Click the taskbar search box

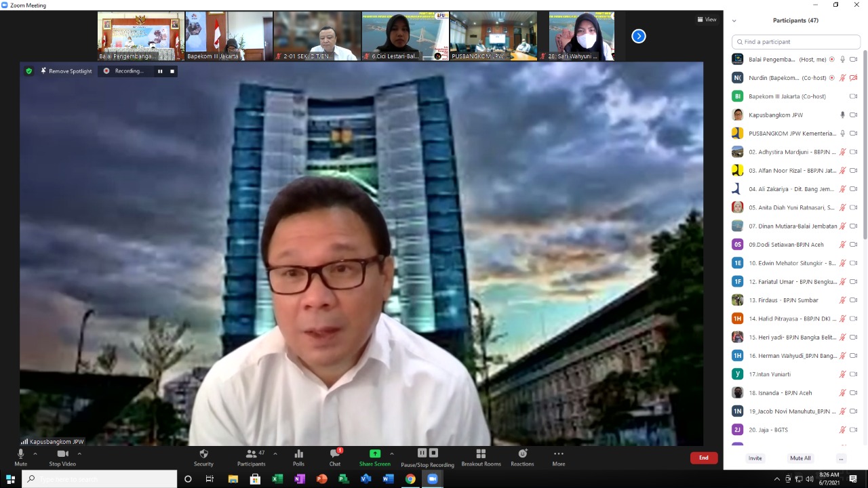[99, 479]
